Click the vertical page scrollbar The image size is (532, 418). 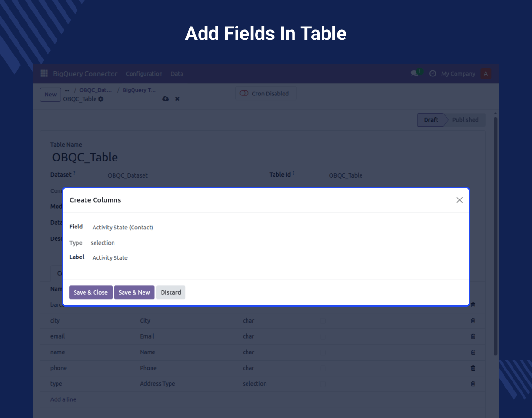click(495, 236)
